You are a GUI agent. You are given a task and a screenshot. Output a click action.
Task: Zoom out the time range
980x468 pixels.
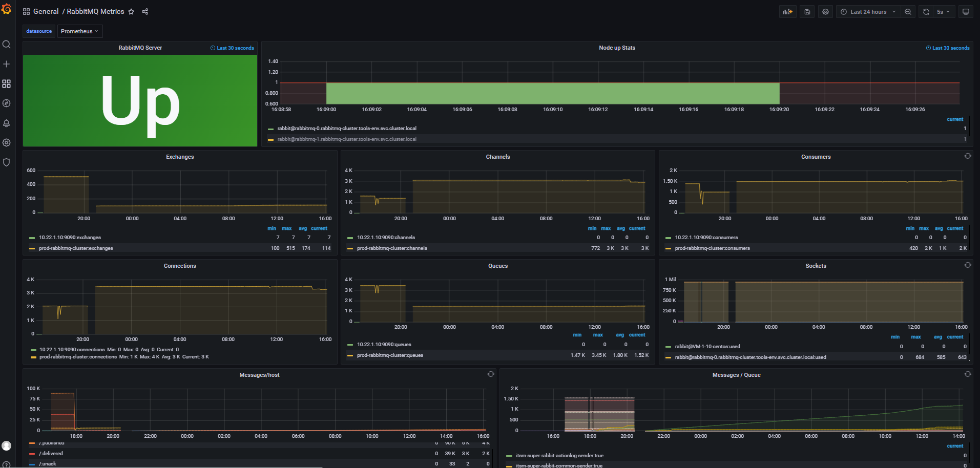point(908,12)
